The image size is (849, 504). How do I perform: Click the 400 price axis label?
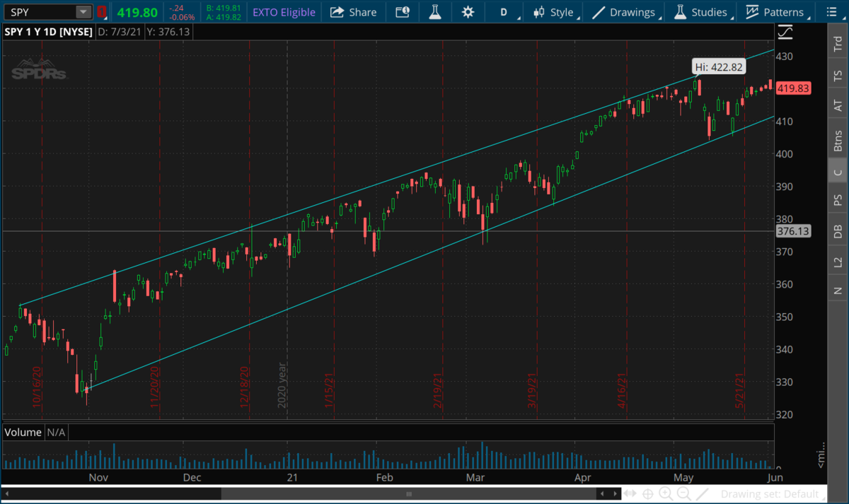pyautogui.click(x=785, y=153)
